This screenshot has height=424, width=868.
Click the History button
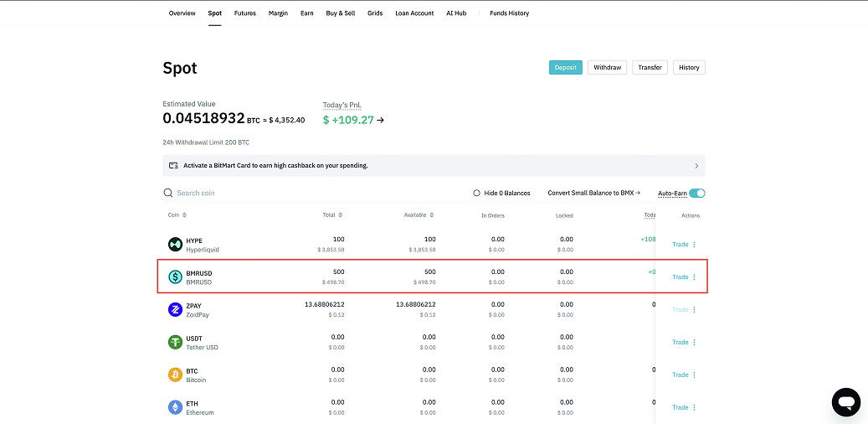coord(689,68)
